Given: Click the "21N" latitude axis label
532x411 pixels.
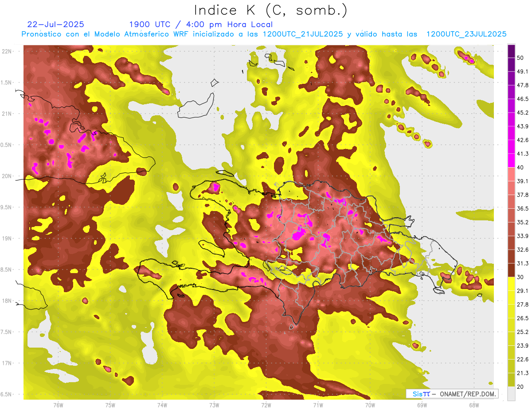Looking at the screenshot, I should [7, 114].
